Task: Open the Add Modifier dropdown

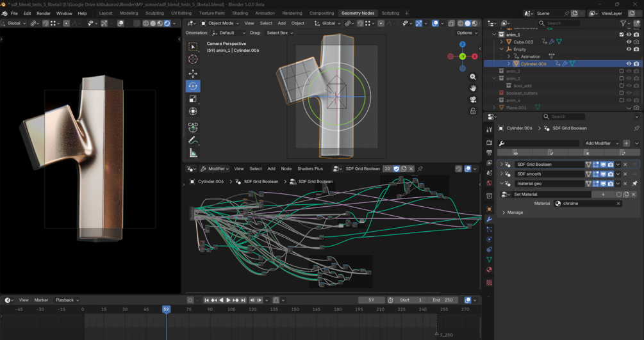Action: tap(602, 143)
